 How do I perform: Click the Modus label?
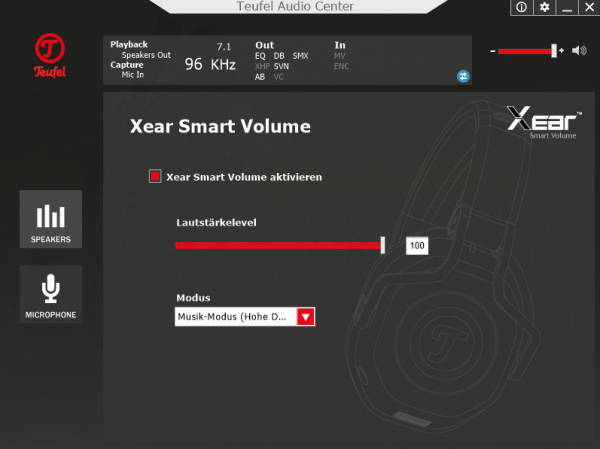click(193, 298)
